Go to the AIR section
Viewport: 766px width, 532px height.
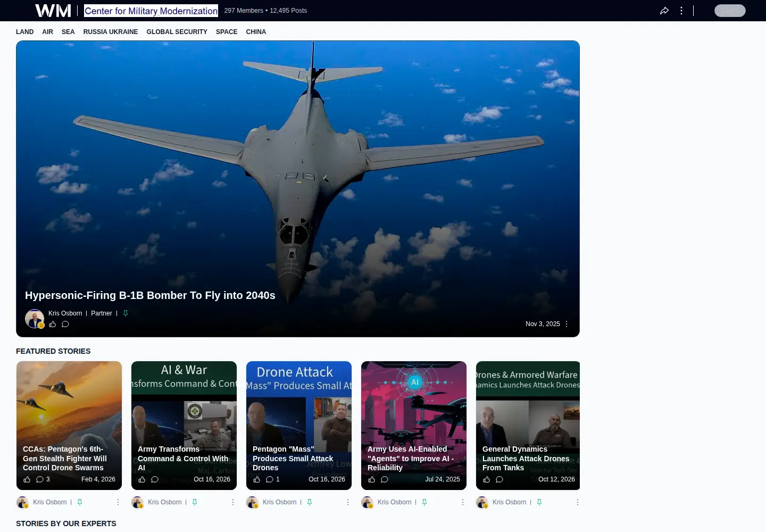pos(48,32)
